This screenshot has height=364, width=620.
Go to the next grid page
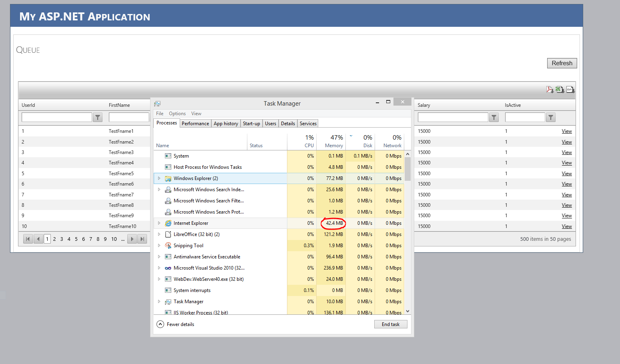(x=132, y=239)
